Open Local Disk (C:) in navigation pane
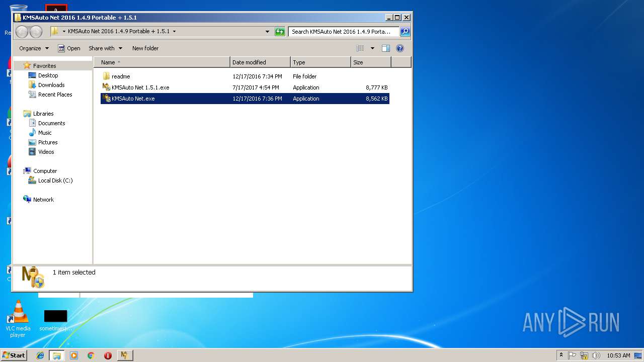This screenshot has width=644, height=362. click(55, 180)
